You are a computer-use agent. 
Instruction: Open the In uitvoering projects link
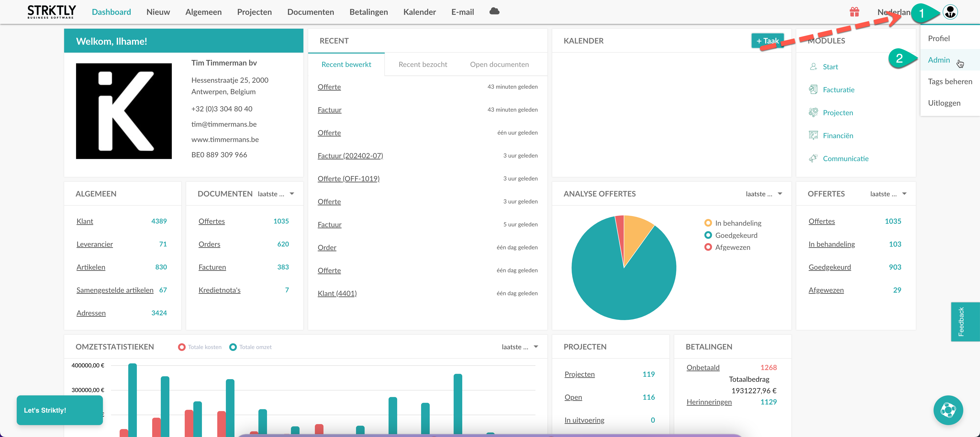tap(584, 420)
